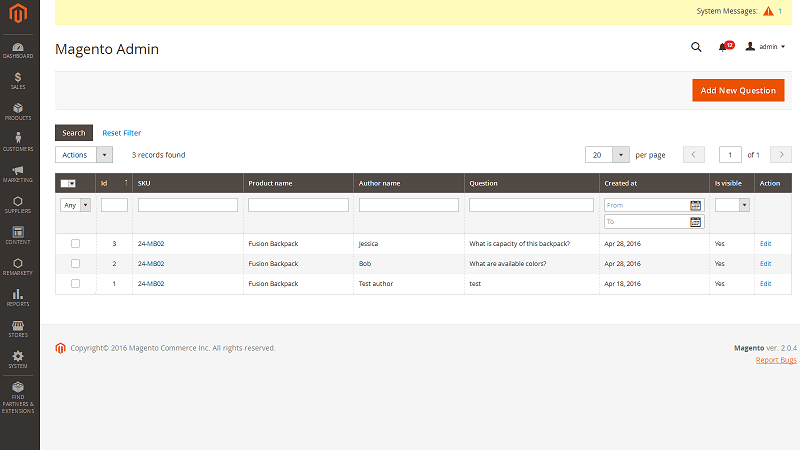
Task: Click the search magnifier icon
Action: 696,47
